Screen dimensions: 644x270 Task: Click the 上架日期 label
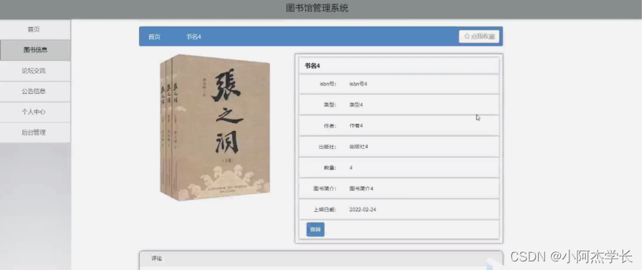(x=325, y=210)
